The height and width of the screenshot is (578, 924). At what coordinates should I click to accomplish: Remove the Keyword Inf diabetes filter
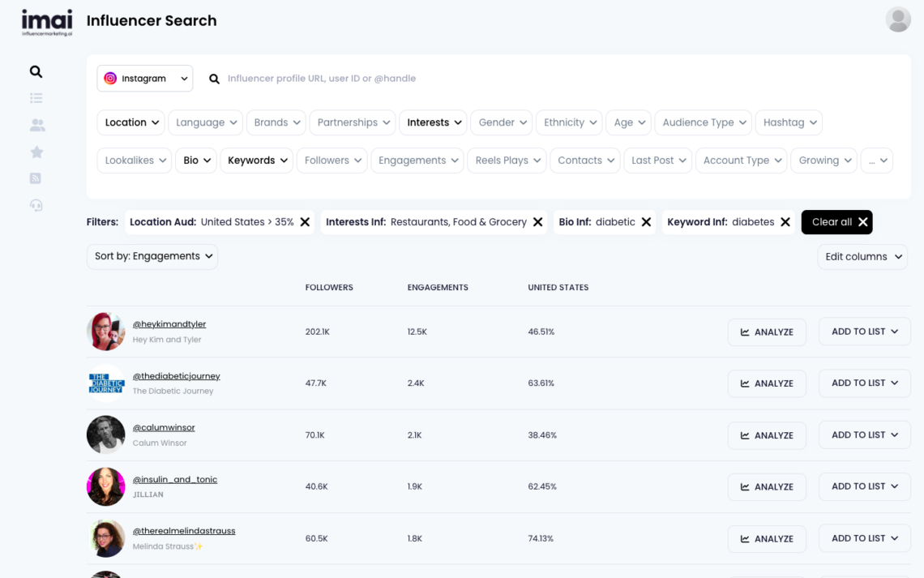point(785,221)
